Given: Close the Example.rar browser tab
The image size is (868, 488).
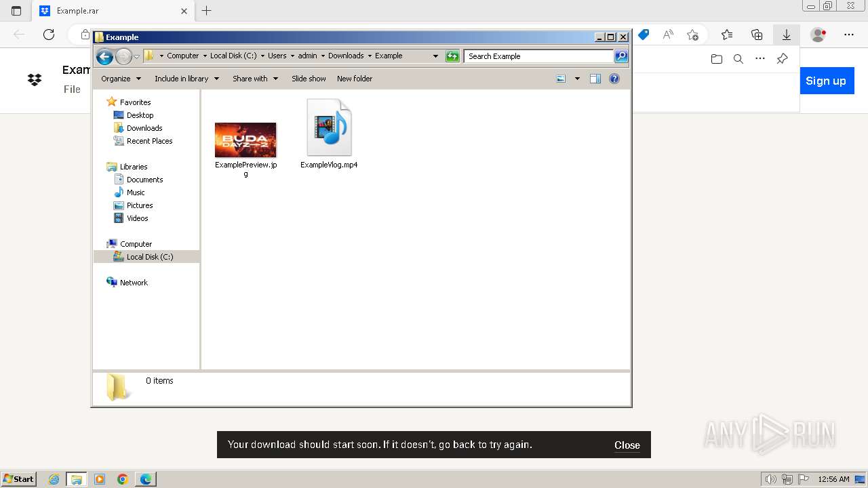Looking at the screenshot, I should pyautogui.click(x=184, y=11).
